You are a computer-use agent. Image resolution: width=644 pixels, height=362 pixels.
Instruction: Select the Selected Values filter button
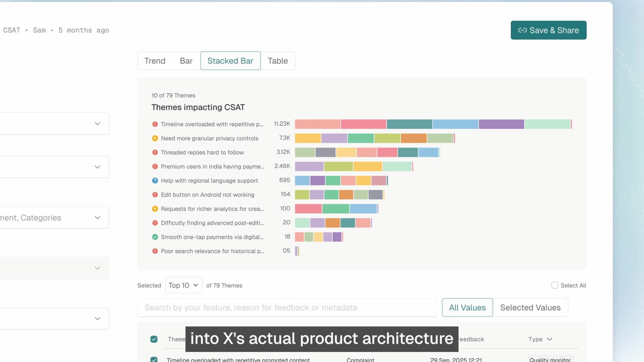530,307
